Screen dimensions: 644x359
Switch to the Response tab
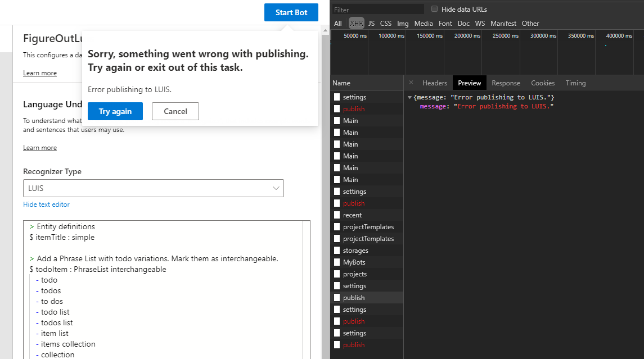(505, 83)
